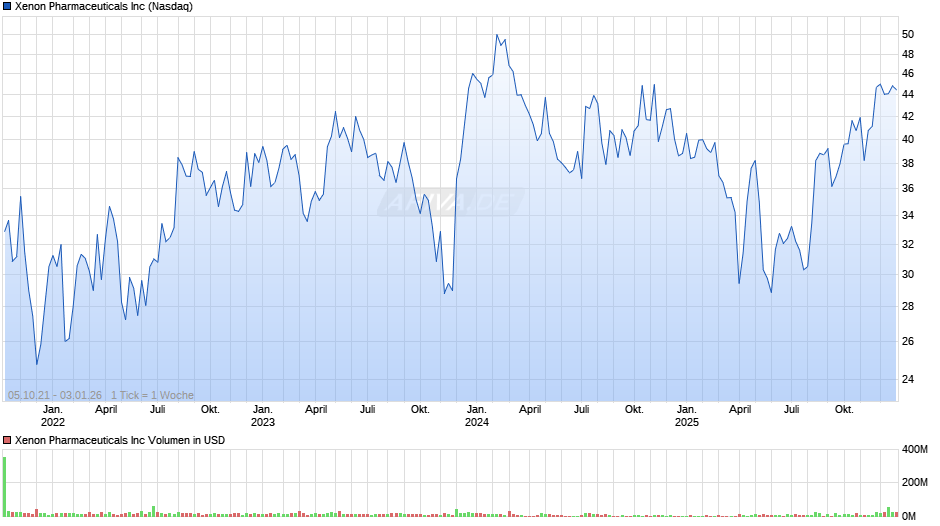The width and height of the screenshot is (940, 526).
Task: Click the volume axis label 200M
Action: (915, 482)
